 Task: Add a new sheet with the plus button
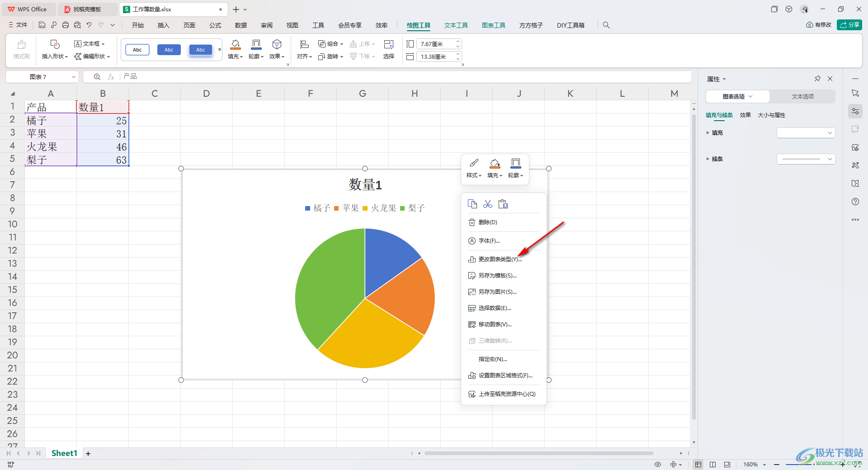click(x=88, y=453)
